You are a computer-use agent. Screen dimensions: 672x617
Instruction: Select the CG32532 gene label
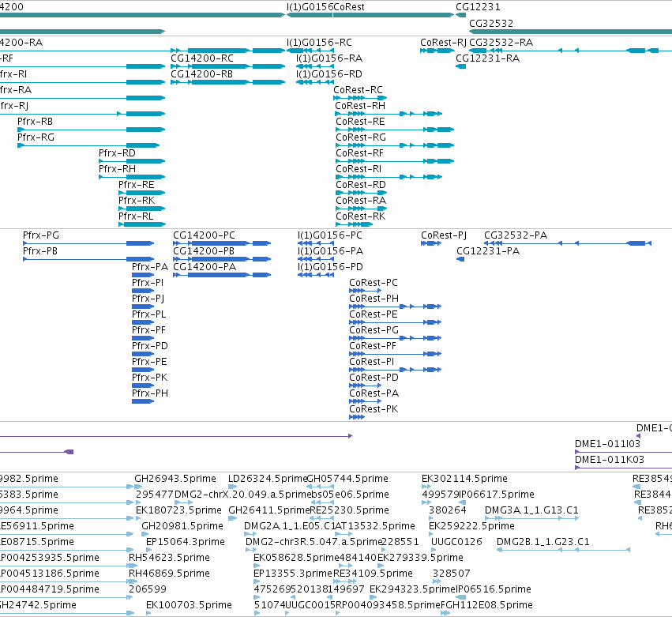[491, 24]
